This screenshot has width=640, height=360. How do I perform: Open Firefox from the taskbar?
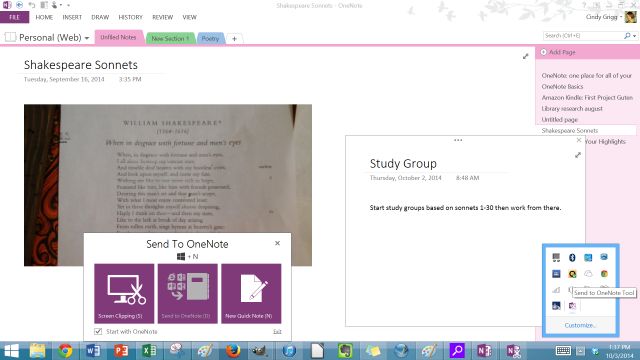233,351
